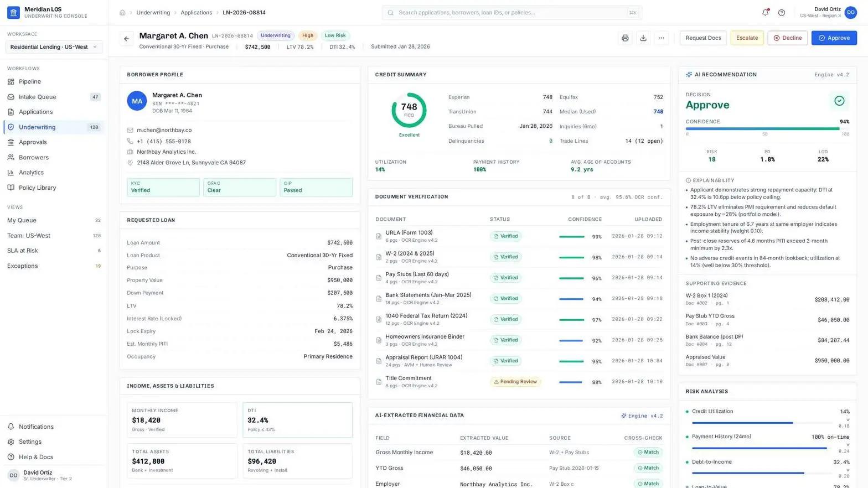Click the DTI 32.4% summary card
The image size is (868, 488).
coord(297,420)
